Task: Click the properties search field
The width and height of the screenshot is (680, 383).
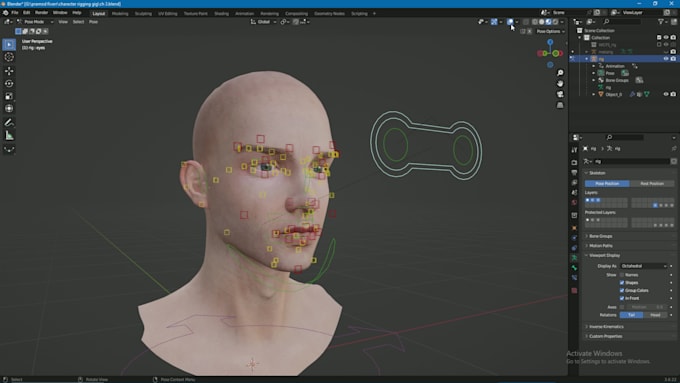Action: pos(624,137)
